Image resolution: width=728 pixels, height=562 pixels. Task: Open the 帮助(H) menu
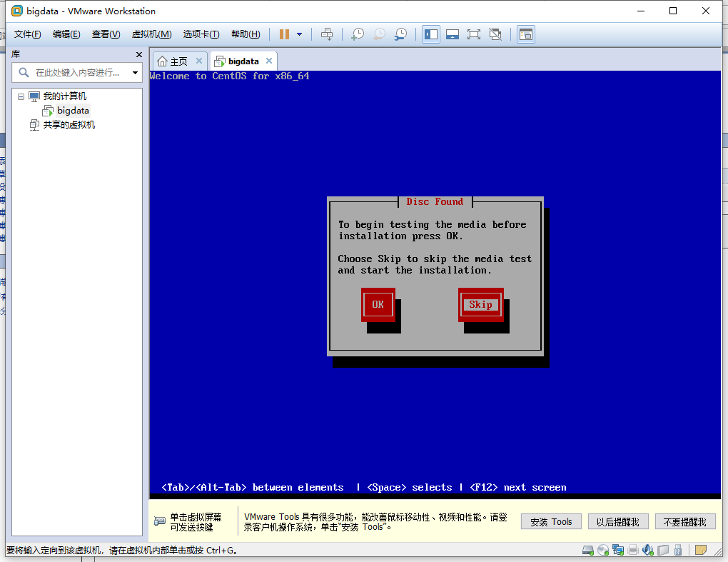(246, 34)
